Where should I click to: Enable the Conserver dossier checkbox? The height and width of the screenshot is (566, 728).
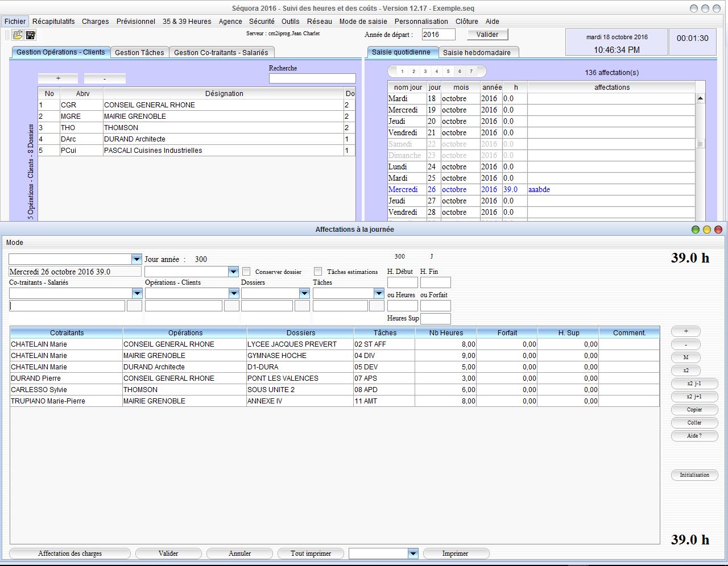pos(246,272)
